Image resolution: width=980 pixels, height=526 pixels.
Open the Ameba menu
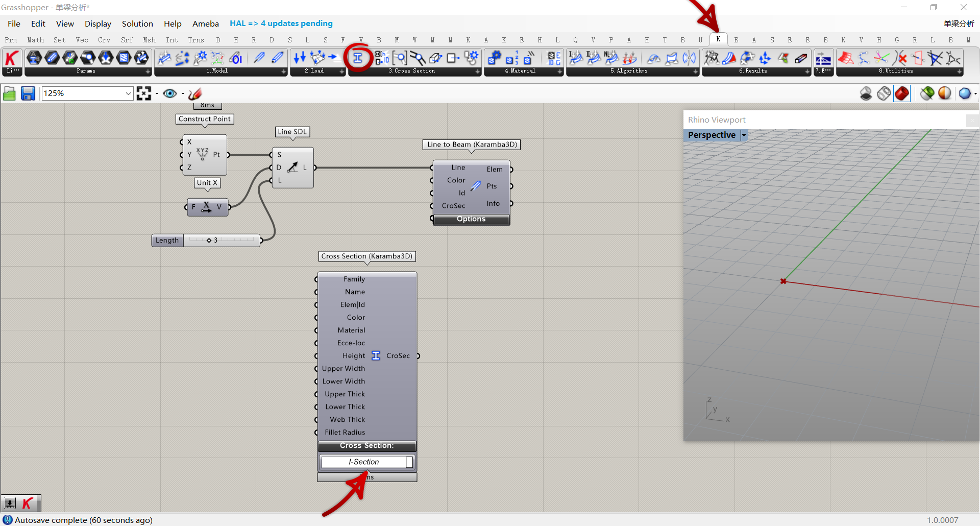coord(205,23)
